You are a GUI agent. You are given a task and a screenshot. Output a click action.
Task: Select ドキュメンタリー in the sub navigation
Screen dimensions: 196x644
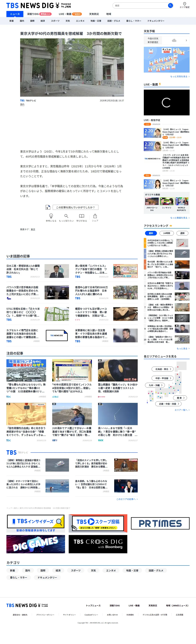[x=156, y=21]
